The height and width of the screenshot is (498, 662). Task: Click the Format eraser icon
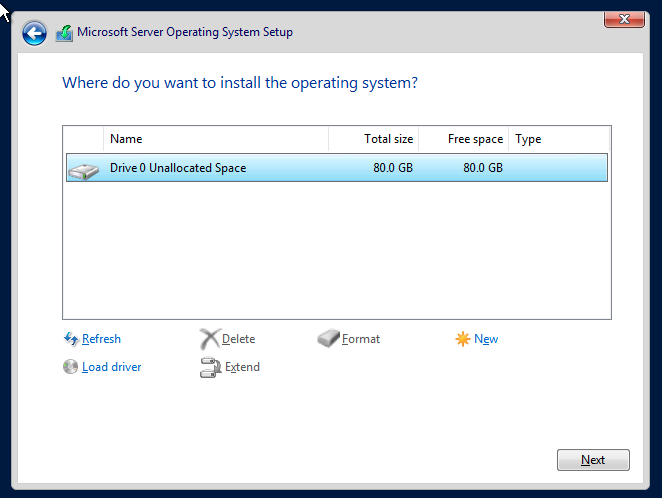click(x=328, y=338)
